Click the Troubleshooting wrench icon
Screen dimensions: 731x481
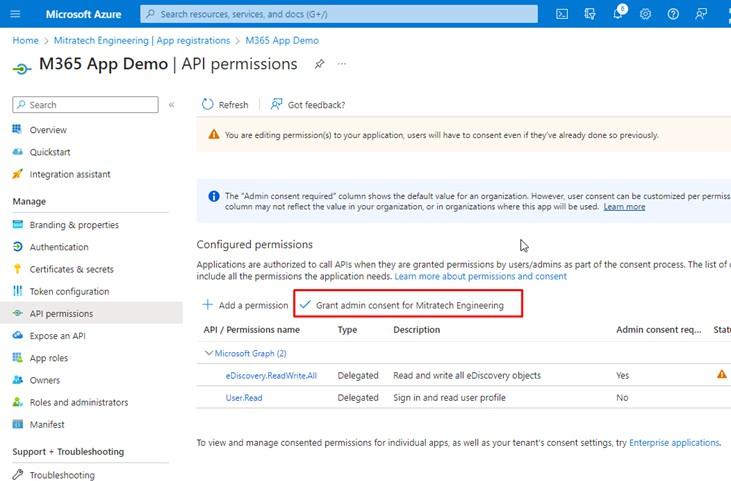(x=18, y=474)
